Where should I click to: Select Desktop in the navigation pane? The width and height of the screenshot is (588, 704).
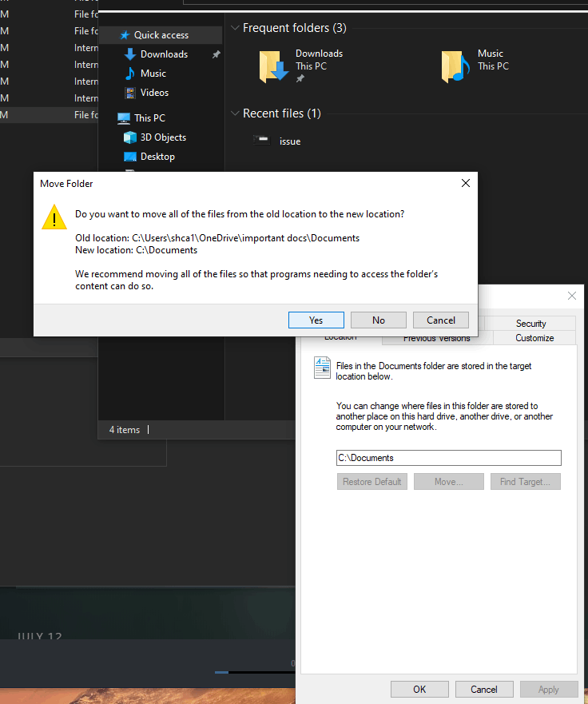click(157, 157)
